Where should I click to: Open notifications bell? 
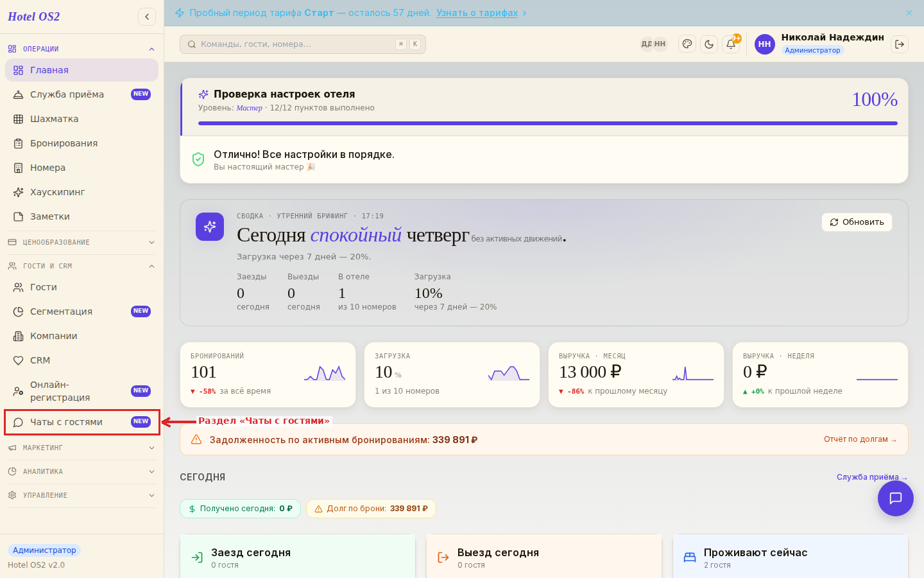[x=731, y=44]
